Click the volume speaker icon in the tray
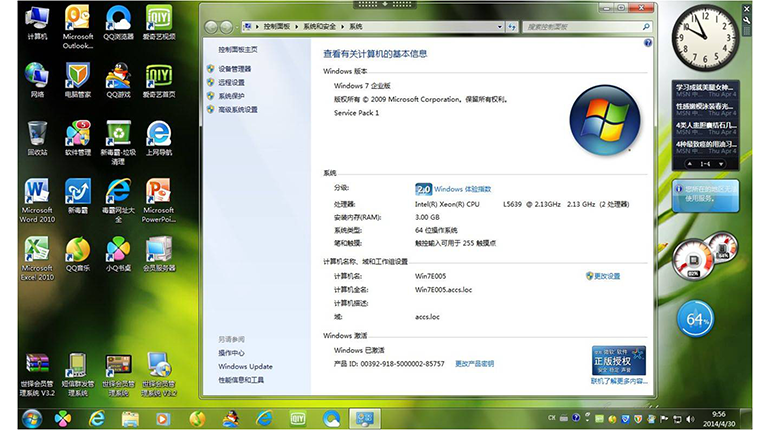Viewport: 770px width, 430px height. [690, 419]
